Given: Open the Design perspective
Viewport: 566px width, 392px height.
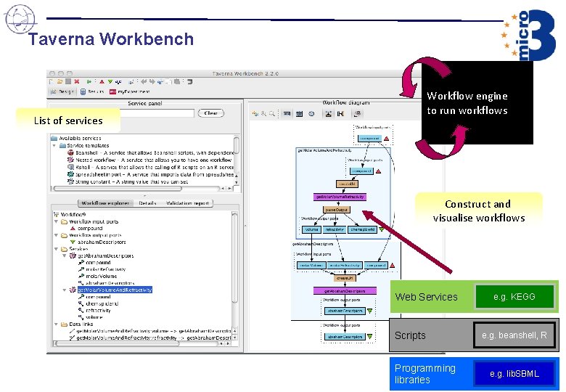Looking at the screenshot, I should [x=62, y=91].
